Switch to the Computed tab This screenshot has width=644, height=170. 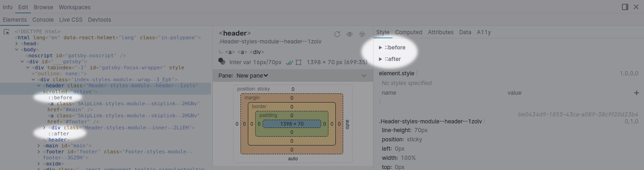409,32
